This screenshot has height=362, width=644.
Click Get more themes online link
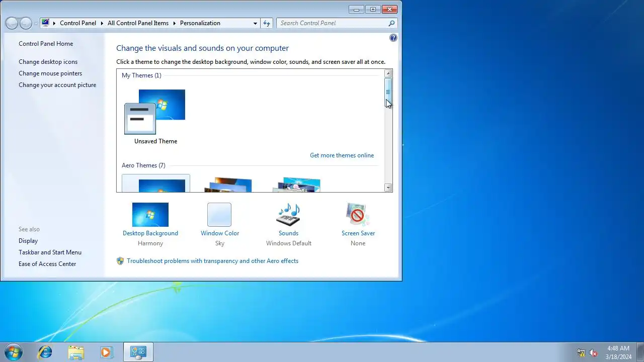click(342, 155)
